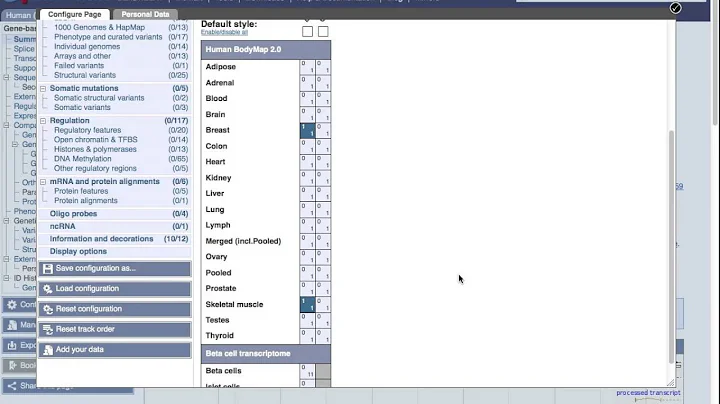This screenshot has width=720, height=404.
Task: Click the configuration panel vertical scrollbar
Action: [671, 246]
